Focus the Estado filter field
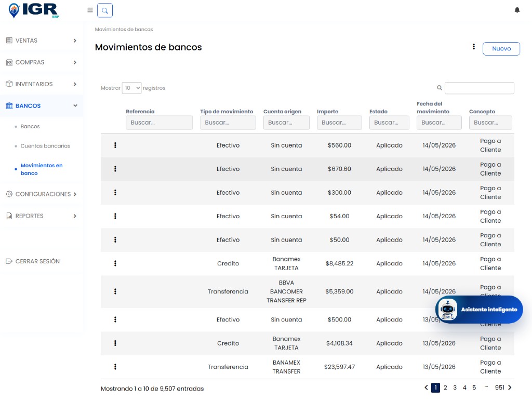 (x=389, y=123)
